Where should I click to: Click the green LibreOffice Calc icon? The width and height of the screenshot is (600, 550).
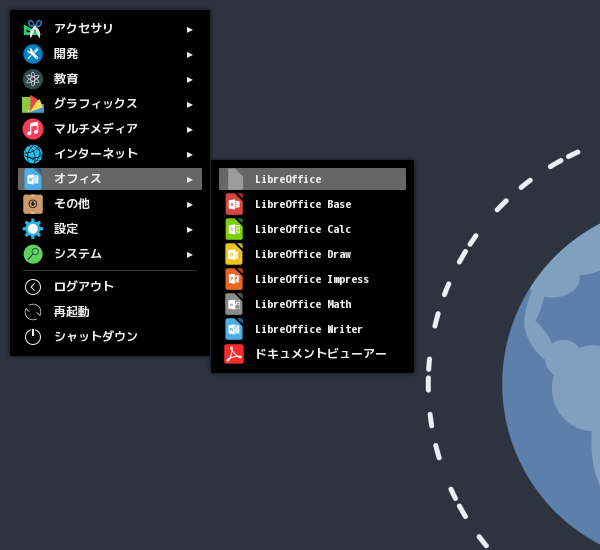pyautogui.click(x=234, y=229)
